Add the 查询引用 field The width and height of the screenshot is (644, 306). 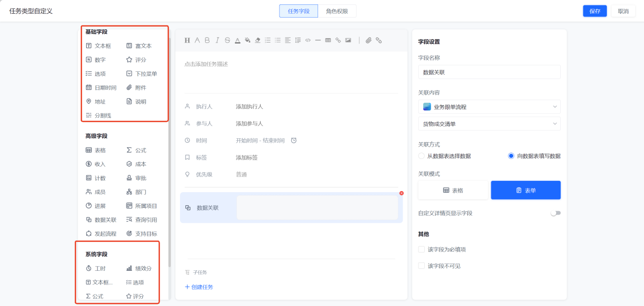pyautogui.click(x=141, y=220)
